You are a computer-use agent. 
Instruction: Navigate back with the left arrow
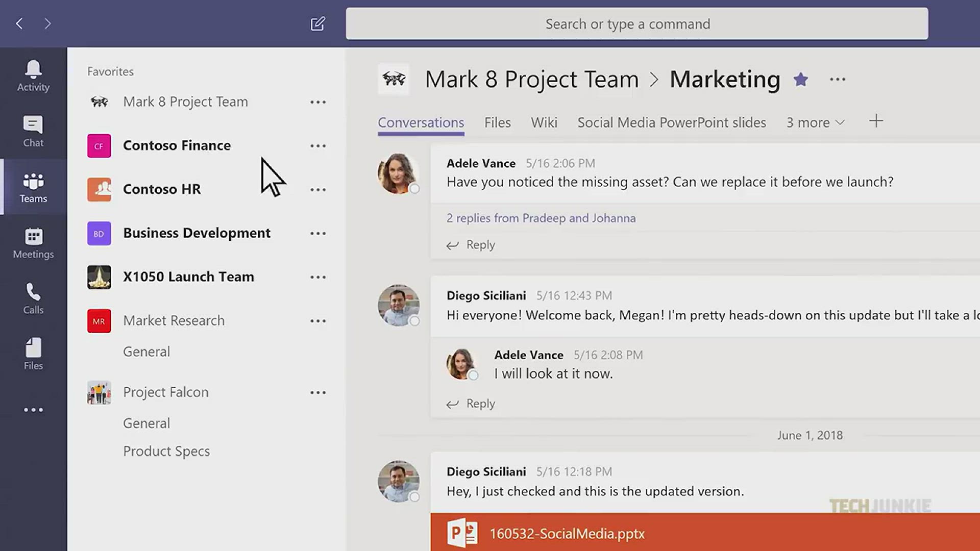pos(19,23)
